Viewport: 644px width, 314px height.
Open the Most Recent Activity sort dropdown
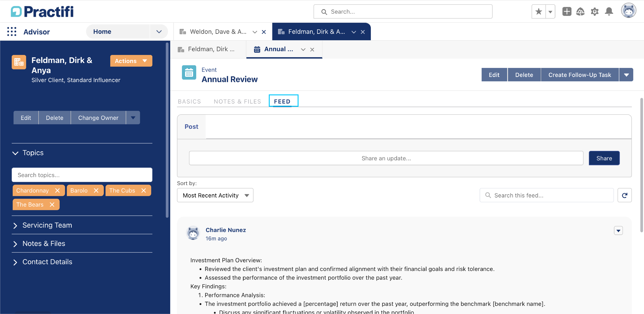coord(215,195)
